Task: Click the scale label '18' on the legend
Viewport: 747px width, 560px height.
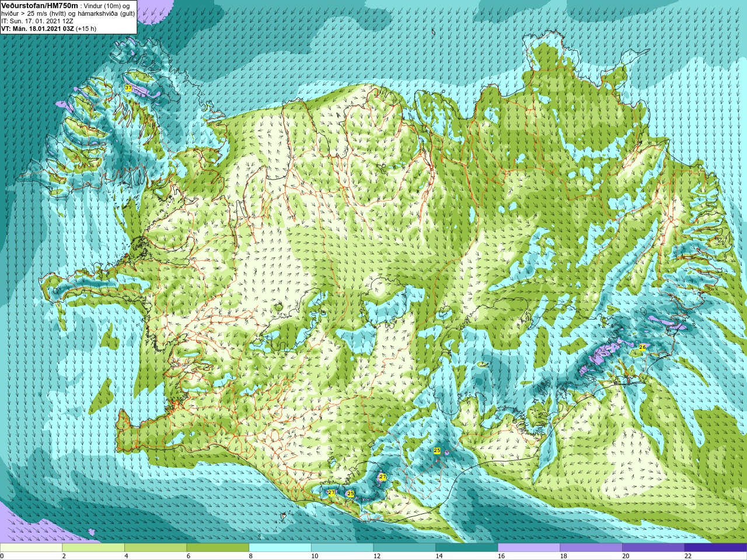Action: click(x=564, y=556)
